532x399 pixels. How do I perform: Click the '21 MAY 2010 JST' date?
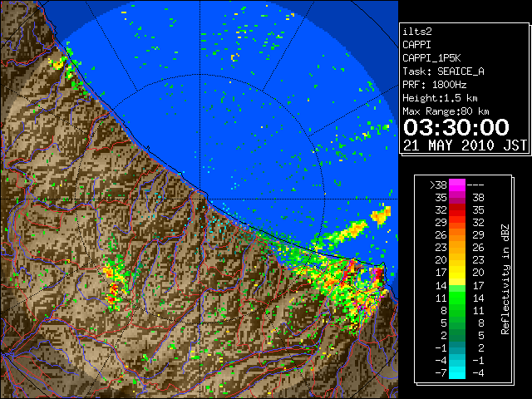[465, 145]
